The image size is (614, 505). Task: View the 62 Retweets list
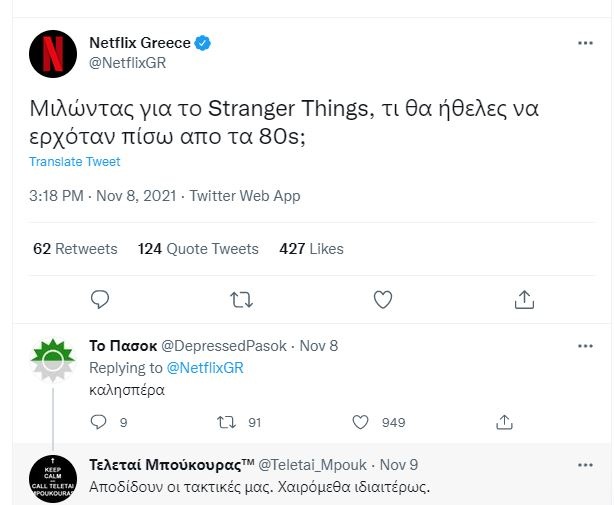point(75,248)
